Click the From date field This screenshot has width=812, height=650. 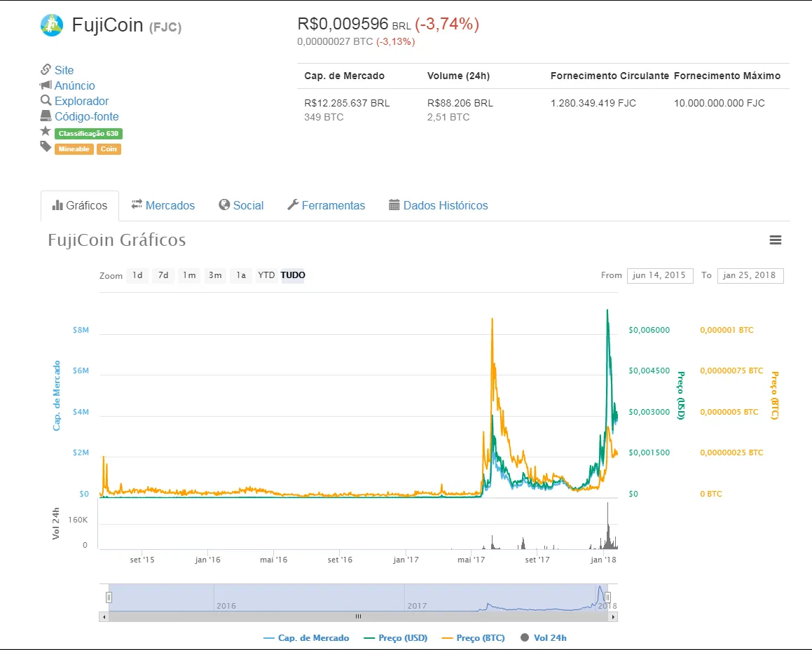(x=660, y=275)
